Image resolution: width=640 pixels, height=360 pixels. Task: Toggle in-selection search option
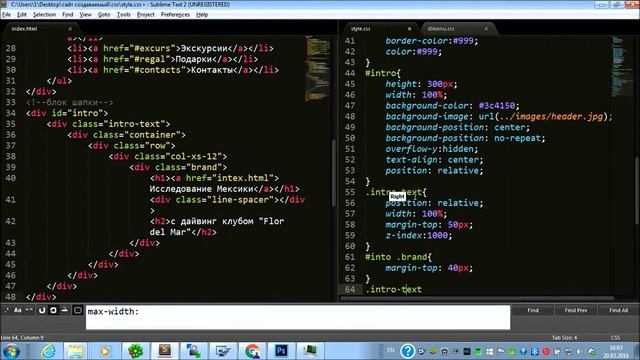click(x=64, y=310)
